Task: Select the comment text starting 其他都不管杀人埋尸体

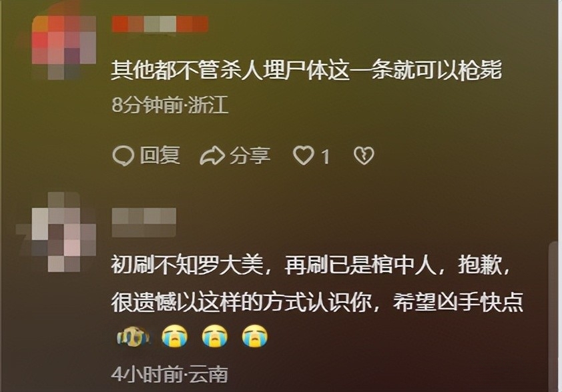Action: click(x=306, y=70)
